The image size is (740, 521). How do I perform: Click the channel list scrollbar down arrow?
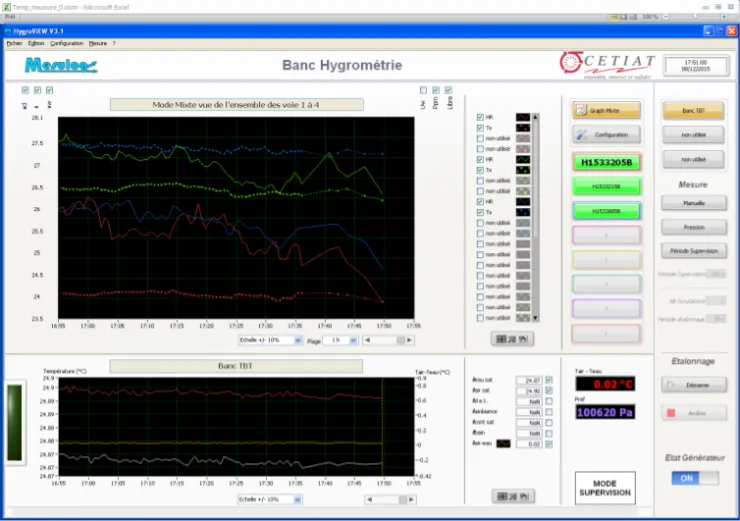tap(535, 318)
